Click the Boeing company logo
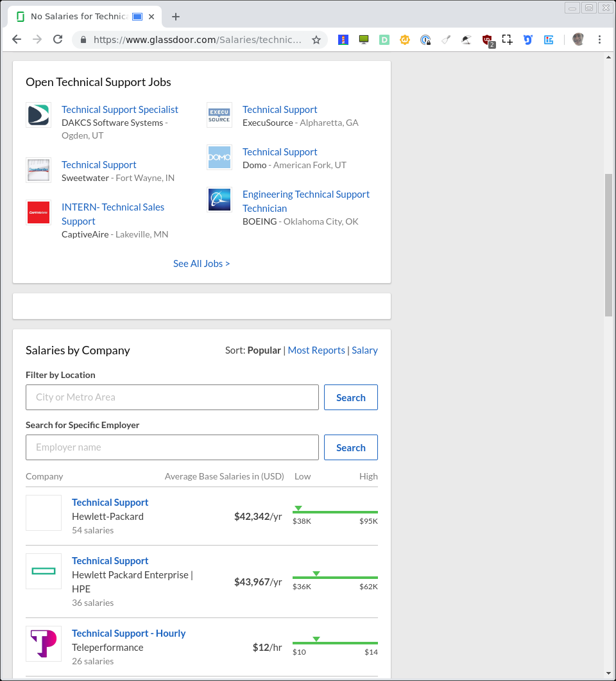 pos(219,200)
